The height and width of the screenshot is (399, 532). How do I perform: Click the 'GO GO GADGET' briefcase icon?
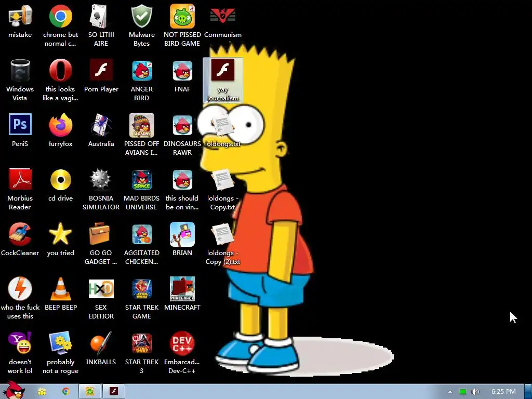tap(100, 233)
